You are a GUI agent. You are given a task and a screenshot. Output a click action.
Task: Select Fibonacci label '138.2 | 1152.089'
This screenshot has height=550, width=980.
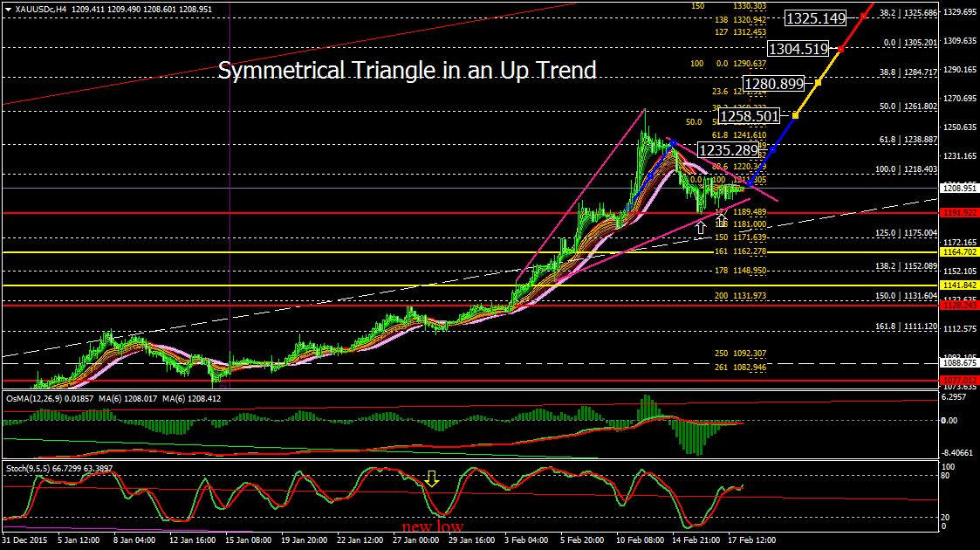906,266
